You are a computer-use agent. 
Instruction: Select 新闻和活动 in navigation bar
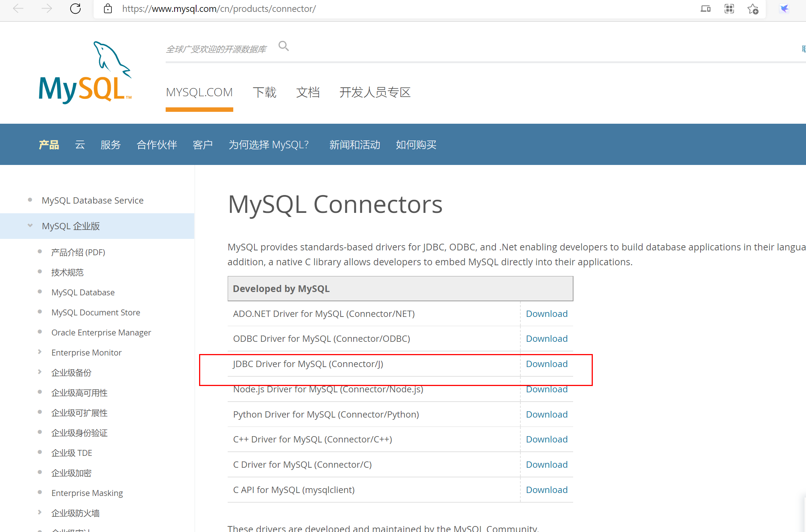coord(355,145)
